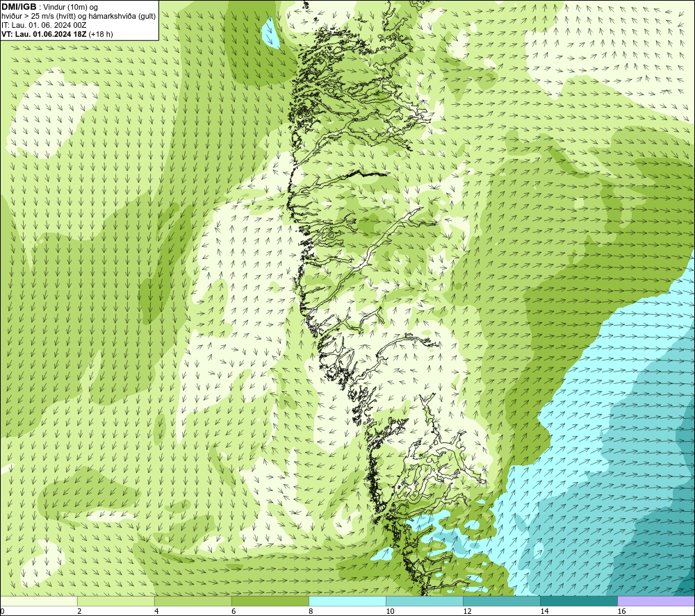Click the 4–6 m/s medium green legend swatch
This screenshot has width=695, height=616.
coord(193,601)
